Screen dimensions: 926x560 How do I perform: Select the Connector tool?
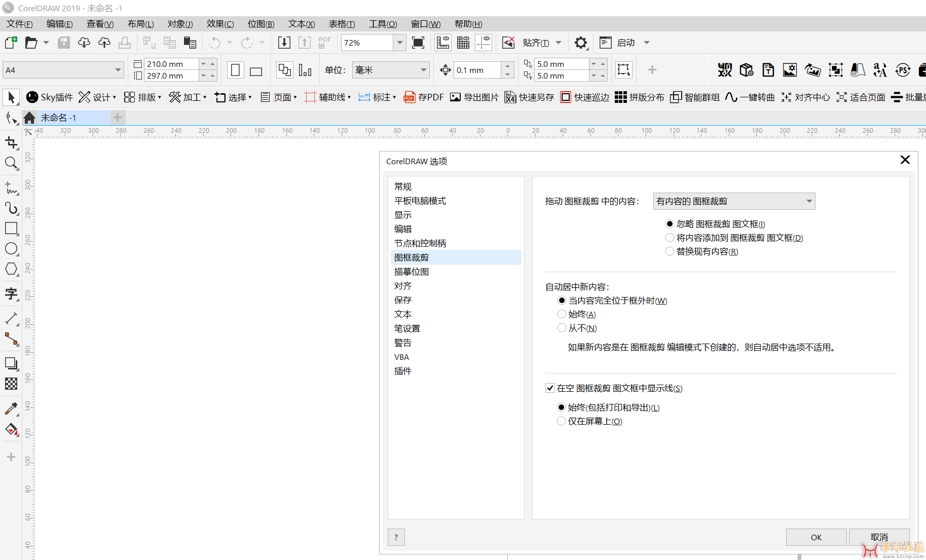click(11, 339)
